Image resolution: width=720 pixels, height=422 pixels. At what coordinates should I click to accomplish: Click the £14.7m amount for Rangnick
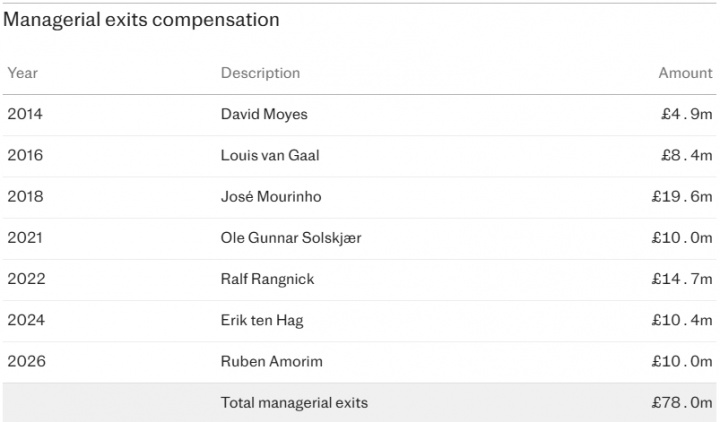click(680, 279)
